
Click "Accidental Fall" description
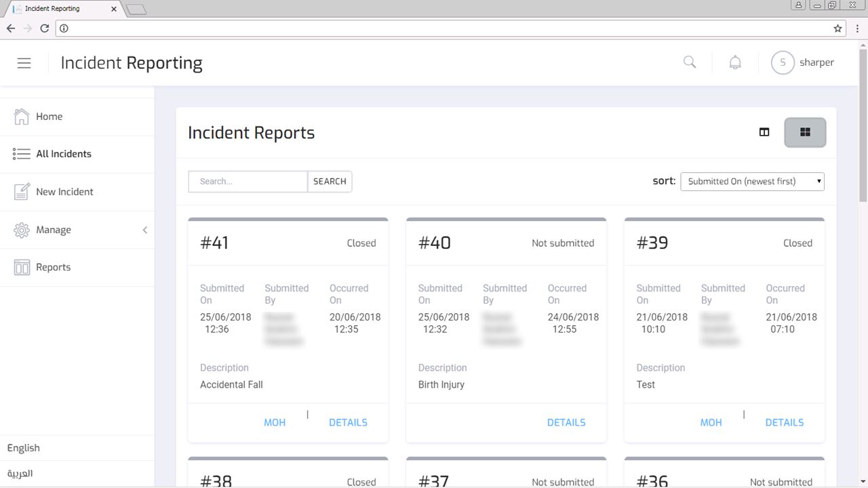tap(231, 384)
